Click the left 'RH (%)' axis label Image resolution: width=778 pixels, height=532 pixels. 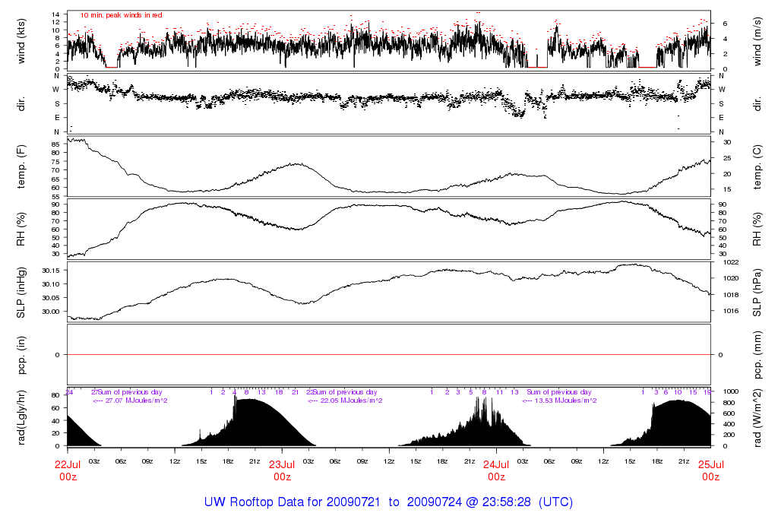click(21, 230)
